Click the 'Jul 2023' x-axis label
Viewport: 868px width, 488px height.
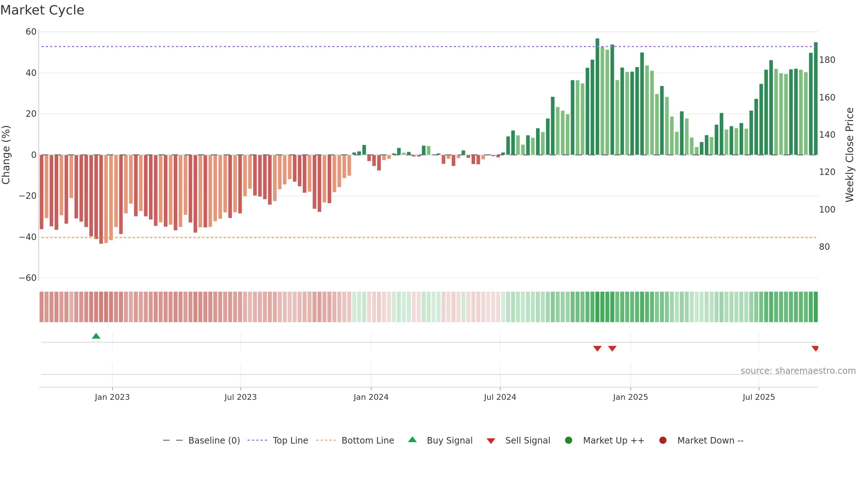pyautogui.click(x=241, y=397)
